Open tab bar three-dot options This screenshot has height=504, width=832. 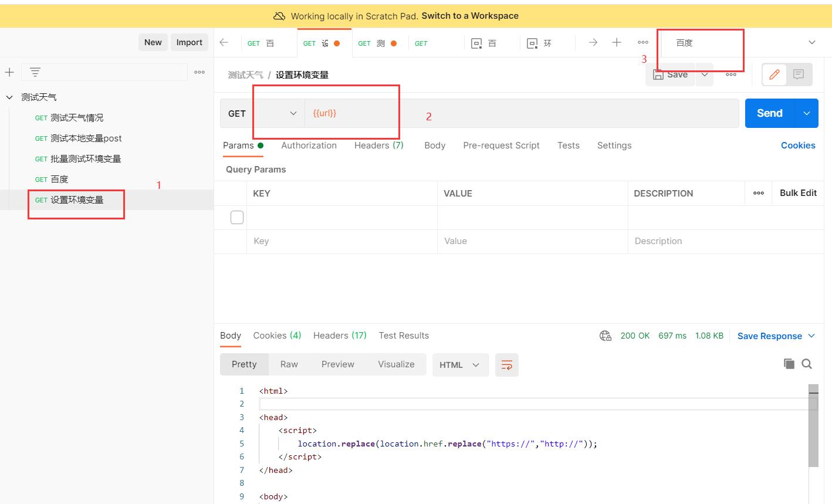point(643,42)
